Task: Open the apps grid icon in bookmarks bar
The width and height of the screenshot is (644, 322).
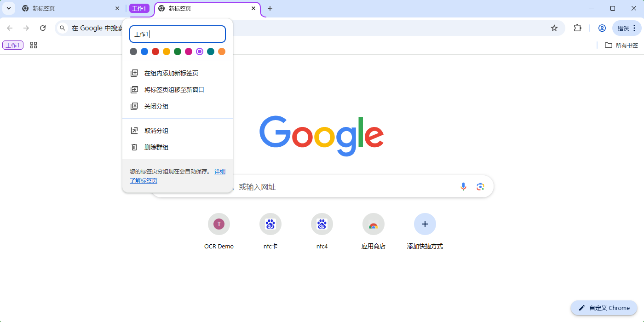Action: tap(33, 45)
